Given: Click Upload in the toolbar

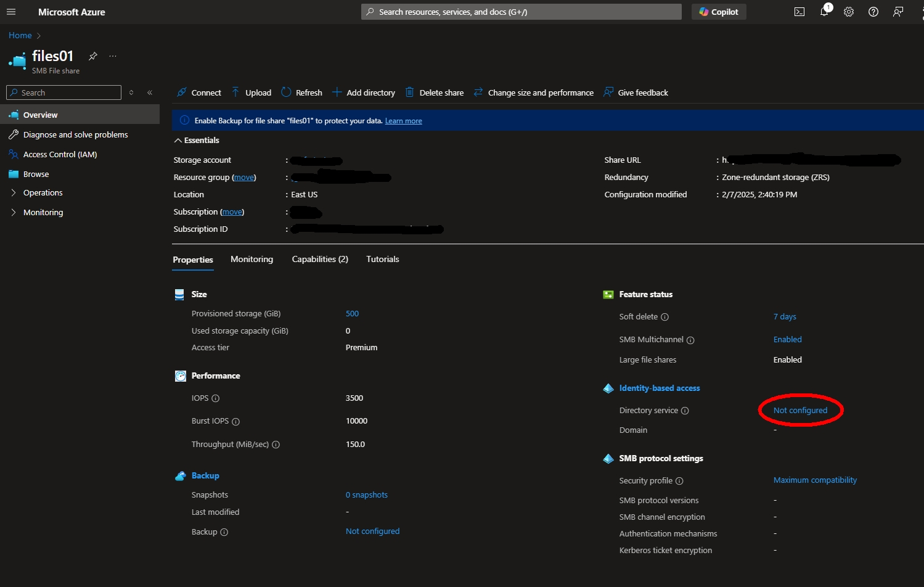Looking at the screenshot, I should [x=251, y=92].
